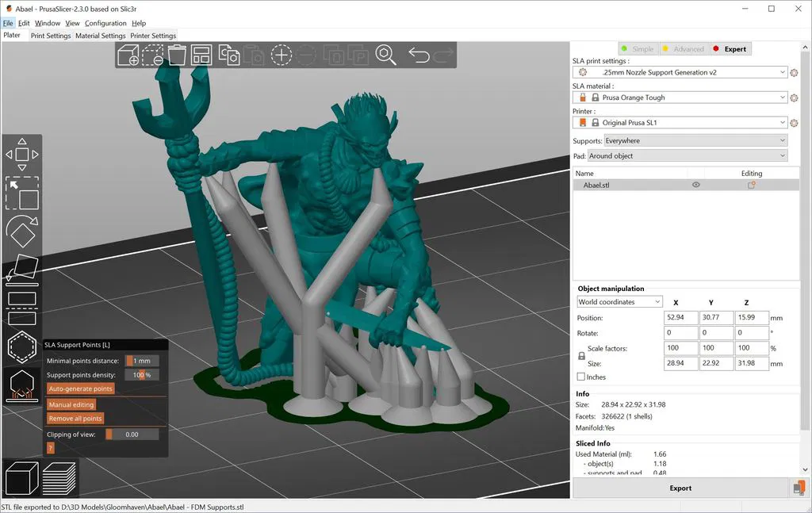Open the World coordinates dropdown
The height and width of the screenshot is (513, 812).
[x=619, y=302]
